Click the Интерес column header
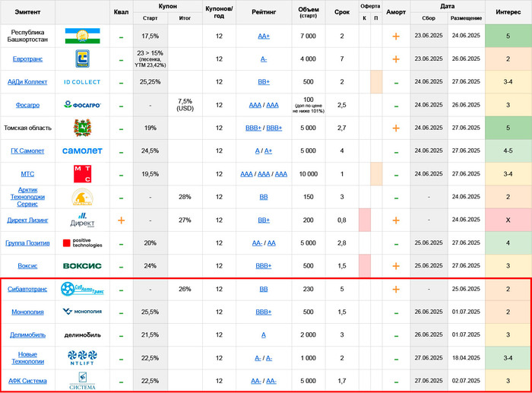This screenshot has width=532, height=393. click(508, 12)
